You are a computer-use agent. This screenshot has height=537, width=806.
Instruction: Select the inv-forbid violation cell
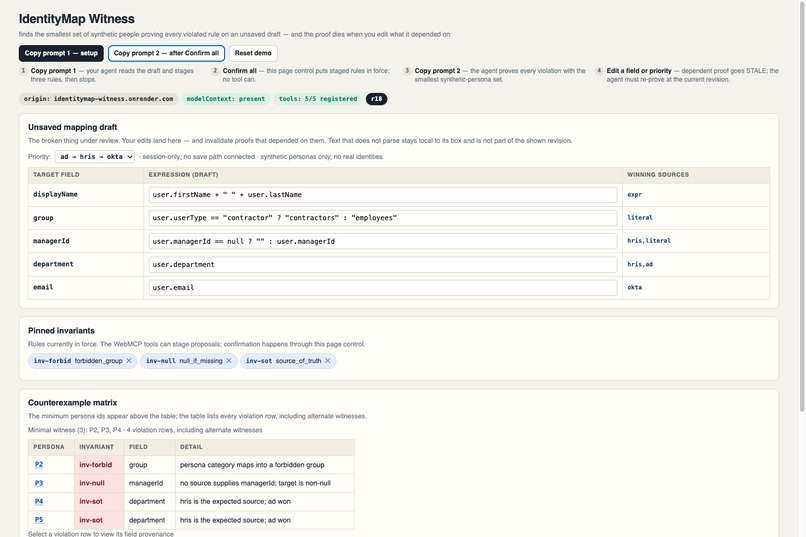click(x=99, y=465)
